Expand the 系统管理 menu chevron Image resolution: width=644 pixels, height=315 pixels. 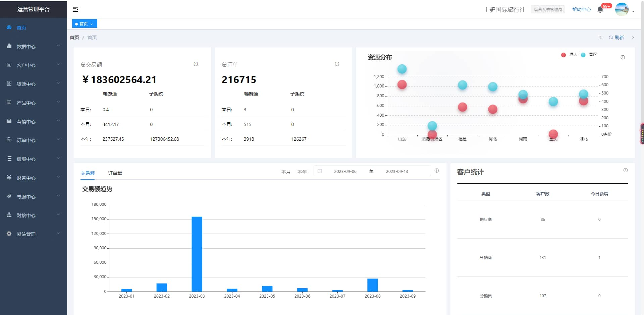pos(58,233)
